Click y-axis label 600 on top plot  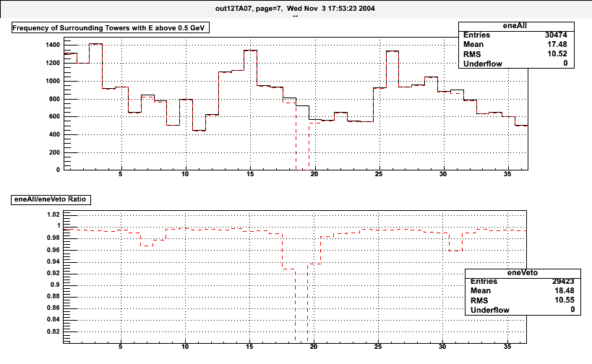[x=54, y=116]
